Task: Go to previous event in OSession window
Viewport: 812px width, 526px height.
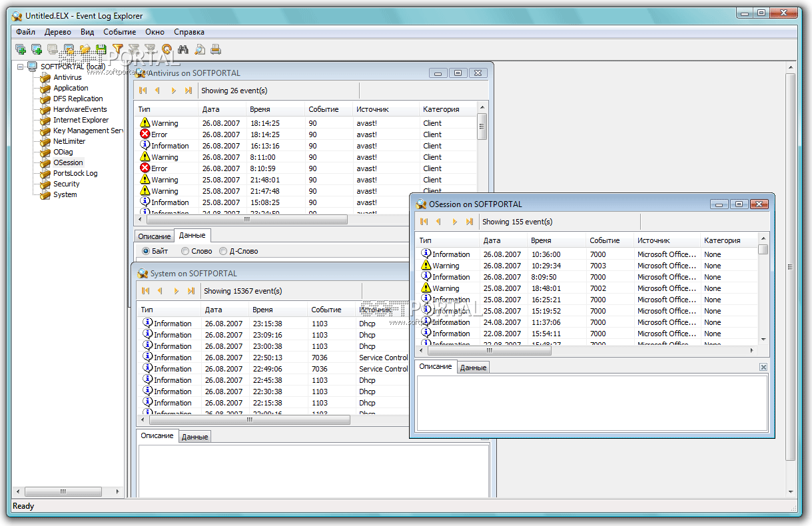Action: [439, 222]
